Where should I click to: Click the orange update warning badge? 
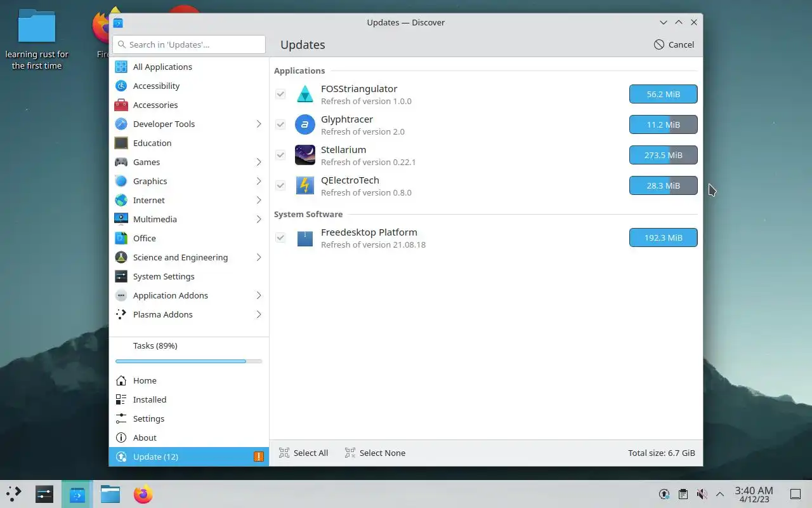(259, 457)
